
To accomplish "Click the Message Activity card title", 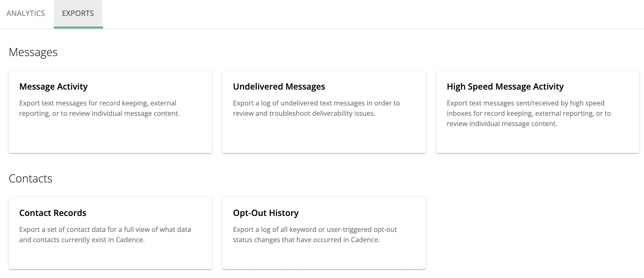I will 53,87.
